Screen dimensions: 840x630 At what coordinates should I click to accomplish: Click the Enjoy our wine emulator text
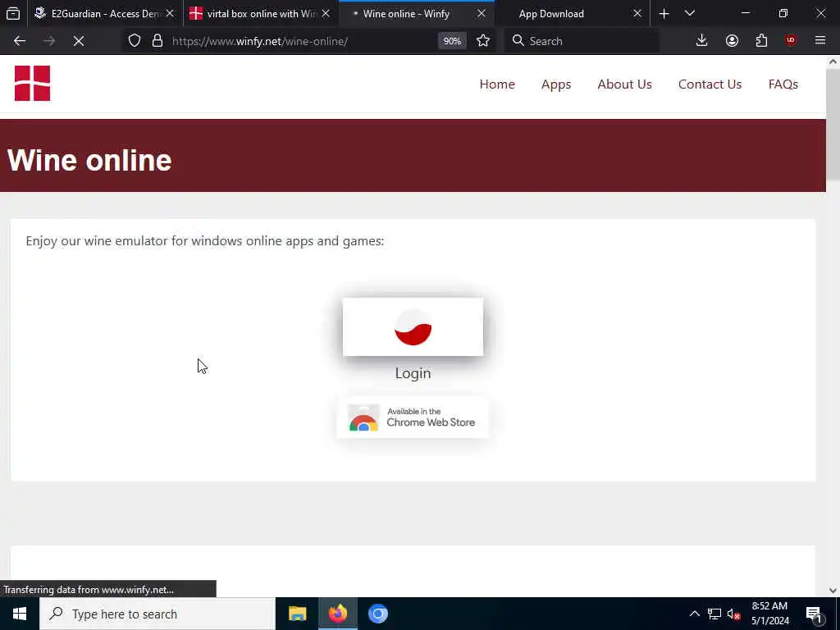[x=204, y=241]
